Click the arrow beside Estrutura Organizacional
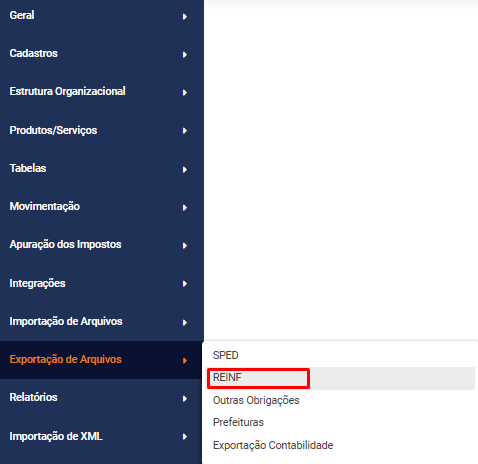 (185, 92)
